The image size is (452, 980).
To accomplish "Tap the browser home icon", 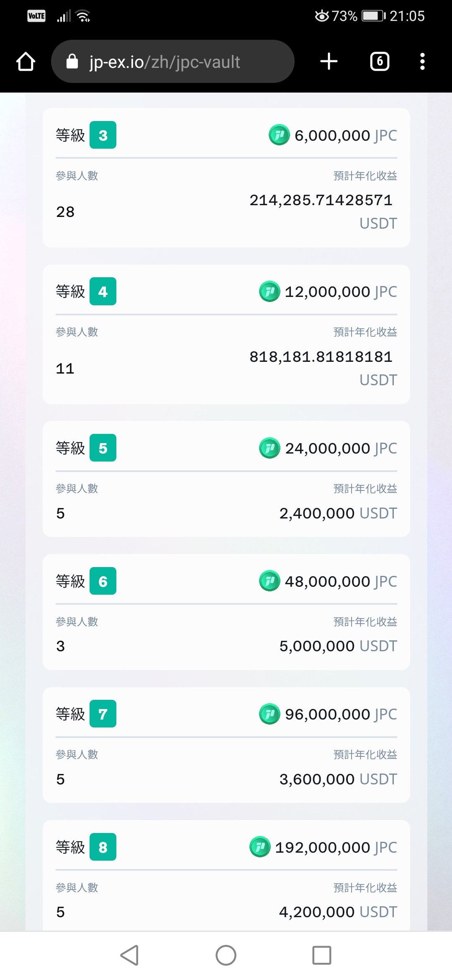I will coord(26,62).
